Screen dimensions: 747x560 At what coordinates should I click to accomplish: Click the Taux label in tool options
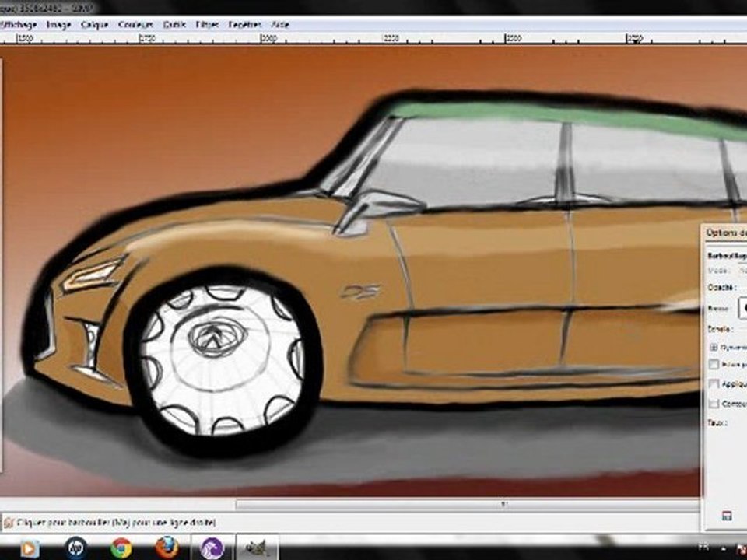[x=717, y=423]
